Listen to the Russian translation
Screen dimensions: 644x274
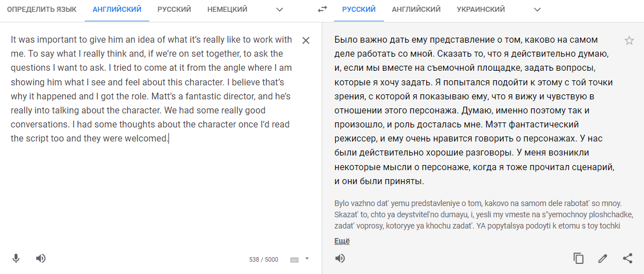[x=340, y=258]
